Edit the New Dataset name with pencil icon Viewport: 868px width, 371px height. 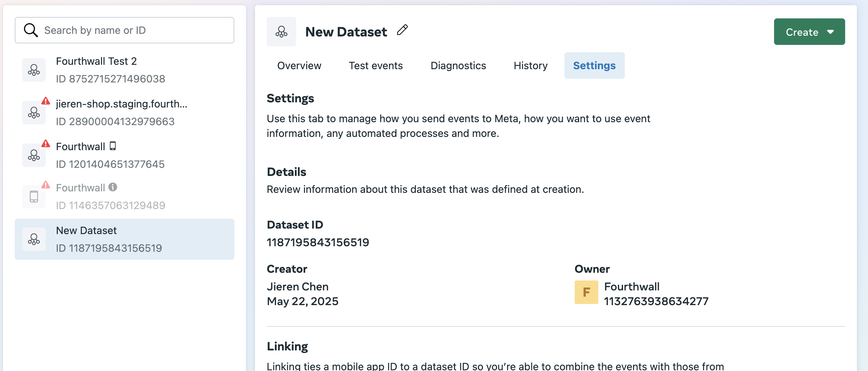(x=402, y=30)
